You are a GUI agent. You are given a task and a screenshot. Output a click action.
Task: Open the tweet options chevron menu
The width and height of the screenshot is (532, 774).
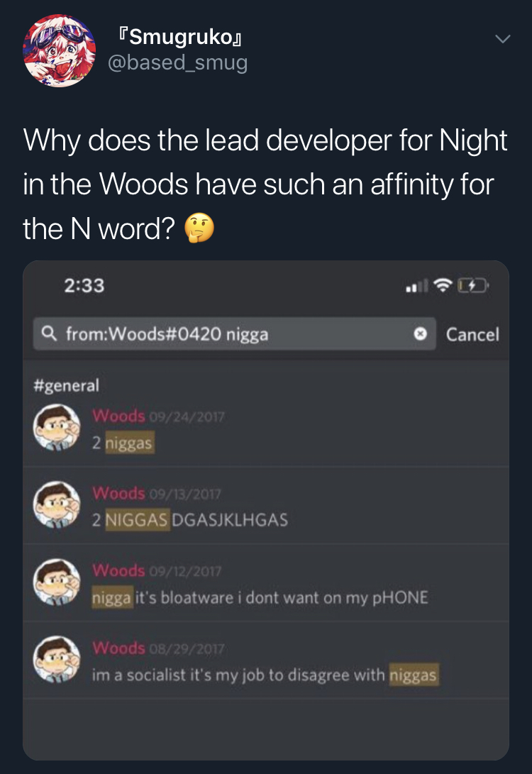pyautogui.click(x=502, y=38)
